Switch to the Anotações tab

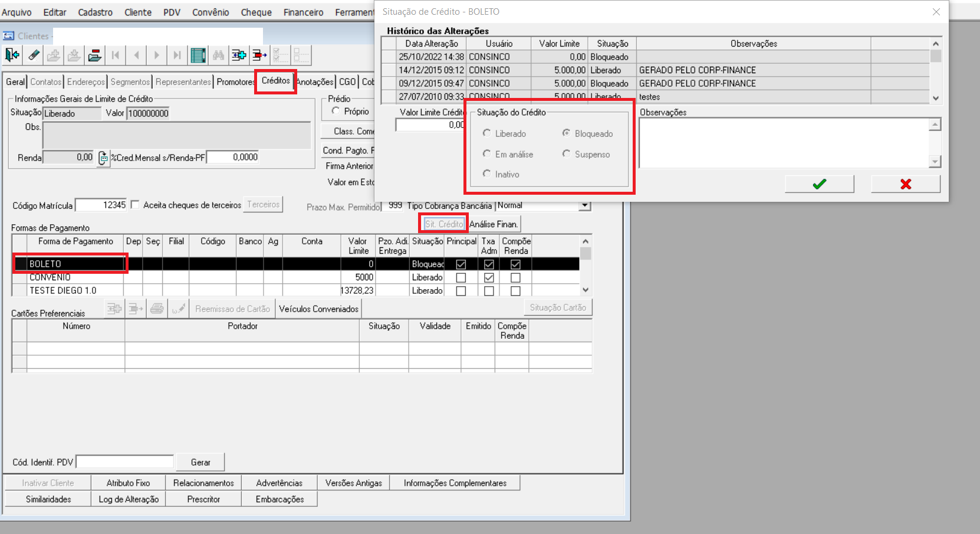coord(315,82)
